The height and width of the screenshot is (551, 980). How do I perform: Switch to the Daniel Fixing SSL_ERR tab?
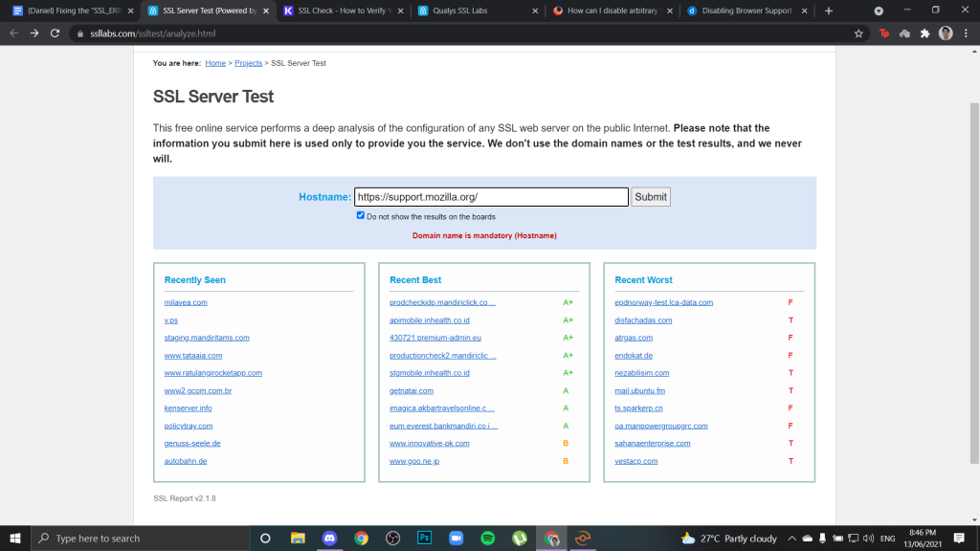[x=74, y=11]
